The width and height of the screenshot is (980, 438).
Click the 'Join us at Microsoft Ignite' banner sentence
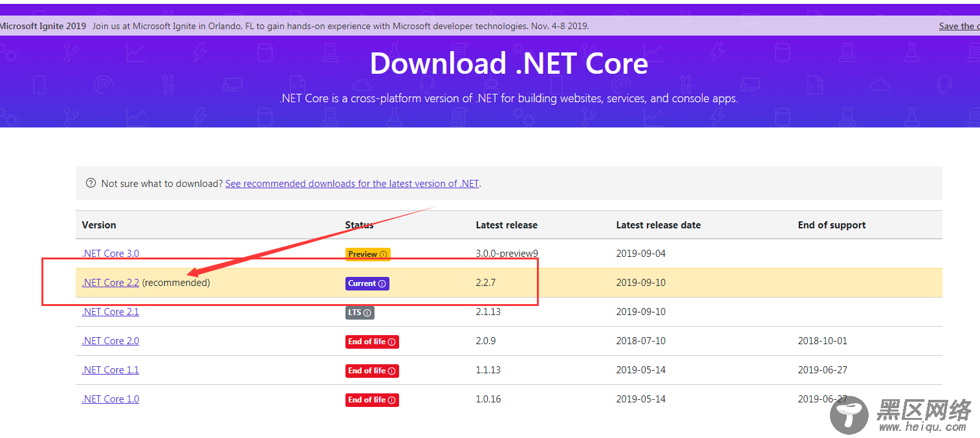[x=340, y=27]
